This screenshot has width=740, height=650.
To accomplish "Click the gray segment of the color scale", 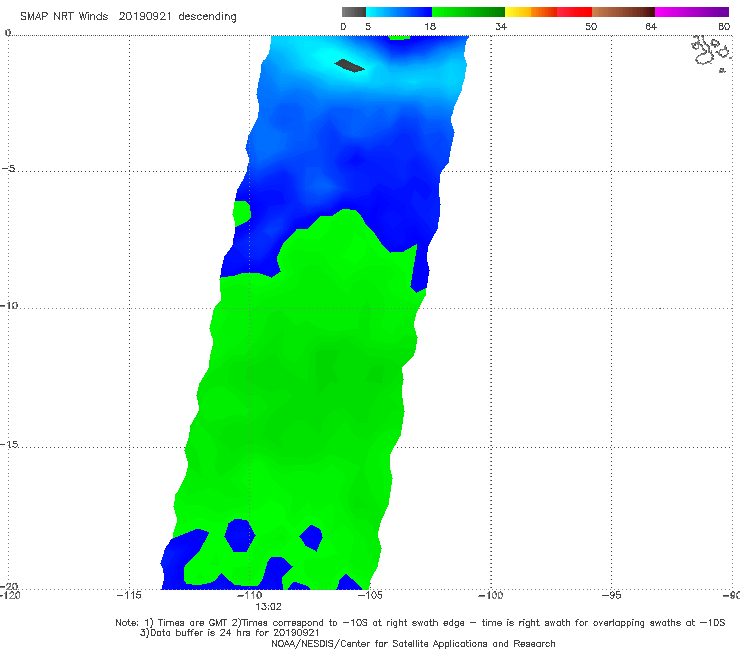I will (353, 12).
